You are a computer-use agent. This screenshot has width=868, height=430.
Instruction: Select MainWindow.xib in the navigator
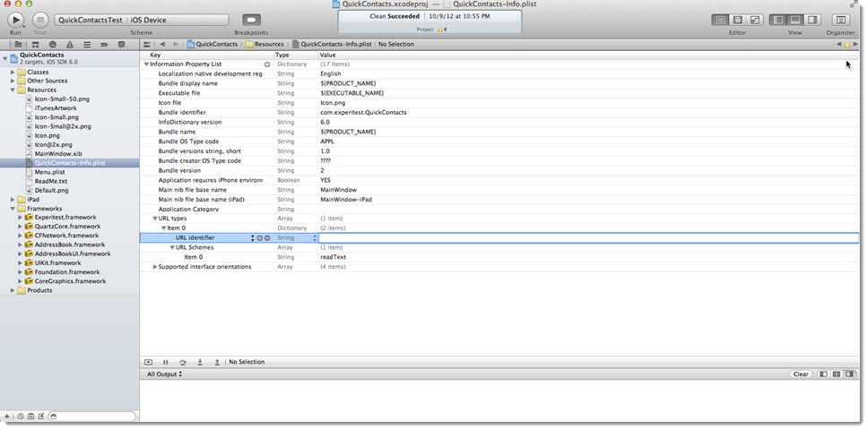coord(57,153)
